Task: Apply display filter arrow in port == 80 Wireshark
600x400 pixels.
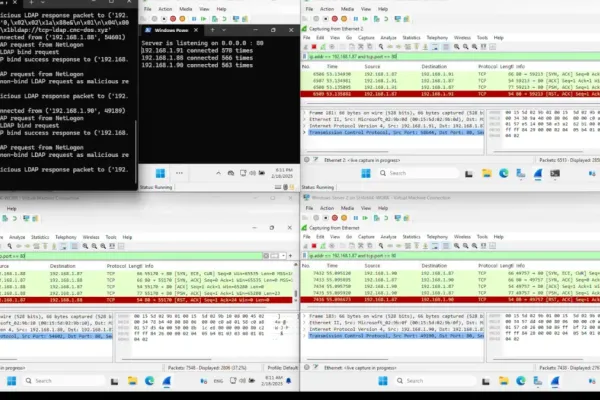Action: (274, 256)
